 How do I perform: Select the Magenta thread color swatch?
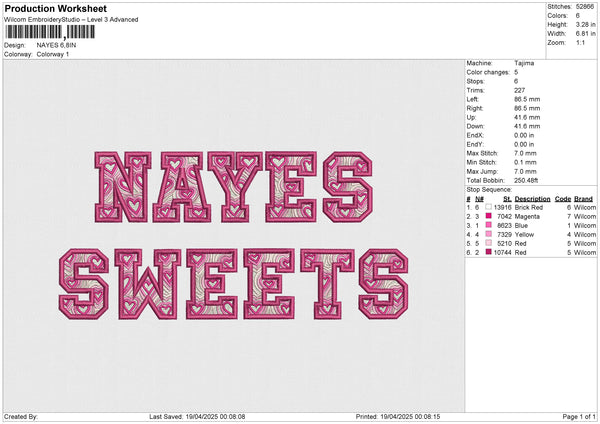488,216
